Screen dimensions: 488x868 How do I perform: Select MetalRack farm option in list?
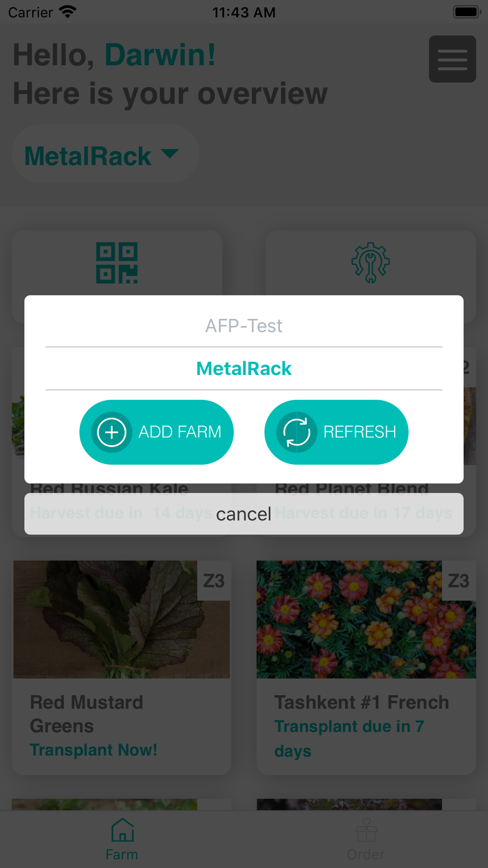tap(244, 369)
